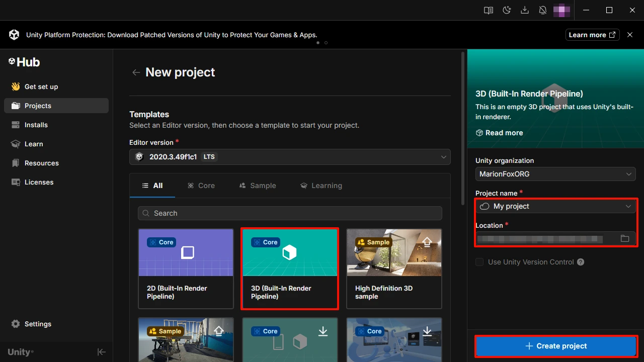
Task: Switch to the Learning templates tab
Action: [x=321, y=186]
